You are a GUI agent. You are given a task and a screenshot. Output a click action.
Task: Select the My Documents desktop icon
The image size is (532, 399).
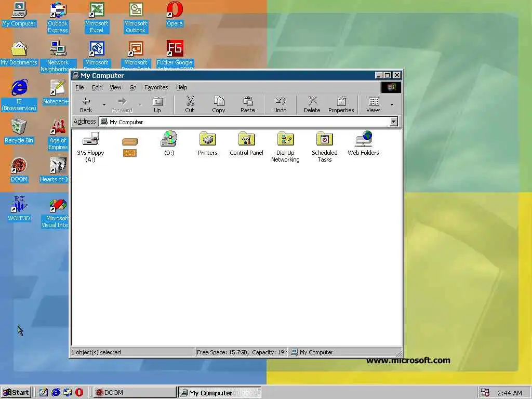coord(19,54)
